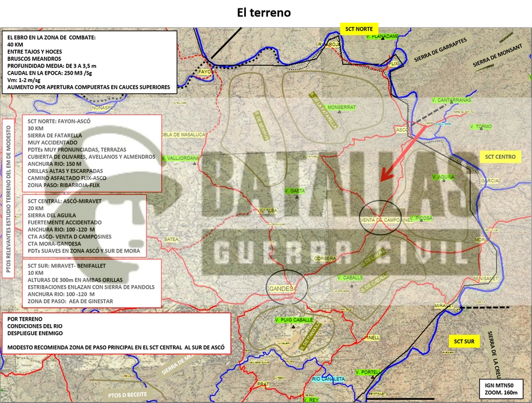
Task: Click the "SIERRA DE FATARELLA" text line
Action: pyautogui.click(x=55, y=135)
